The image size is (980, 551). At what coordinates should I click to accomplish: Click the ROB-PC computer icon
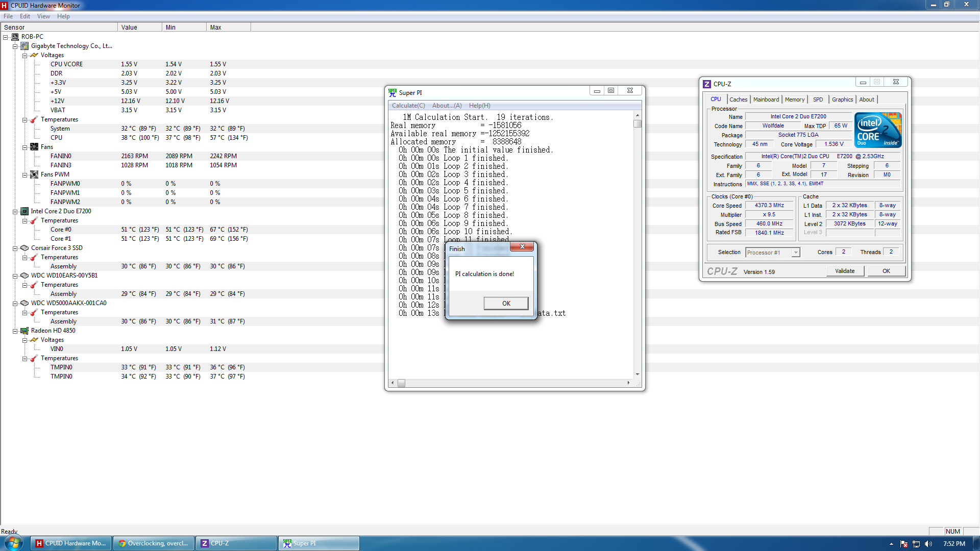click(x=15, y=37)
